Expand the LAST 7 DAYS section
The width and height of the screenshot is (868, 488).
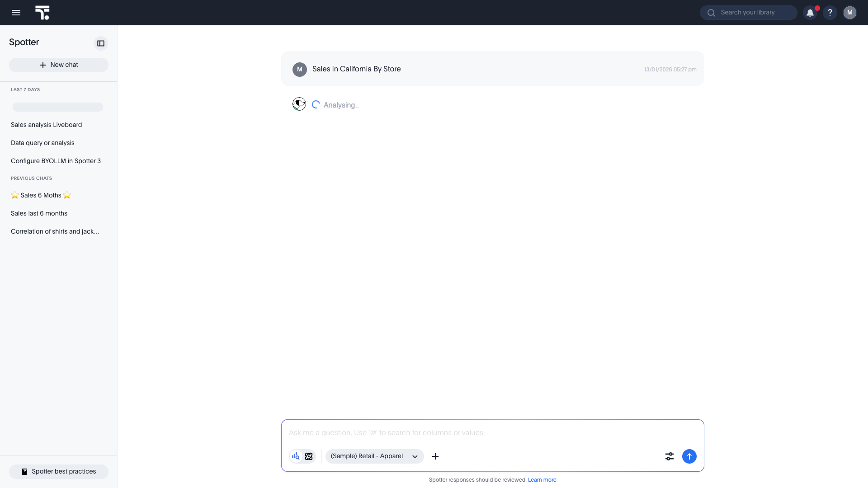[25, 89]
